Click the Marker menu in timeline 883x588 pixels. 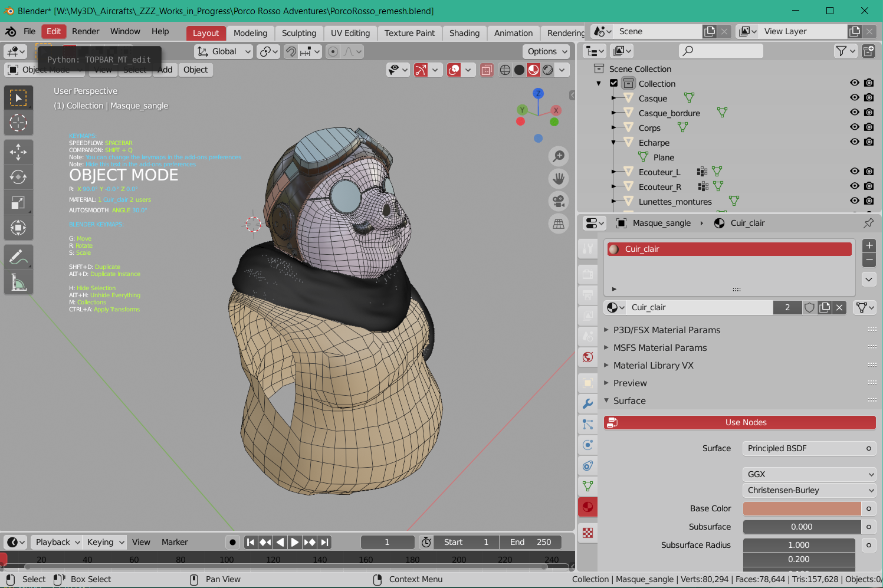175,542
